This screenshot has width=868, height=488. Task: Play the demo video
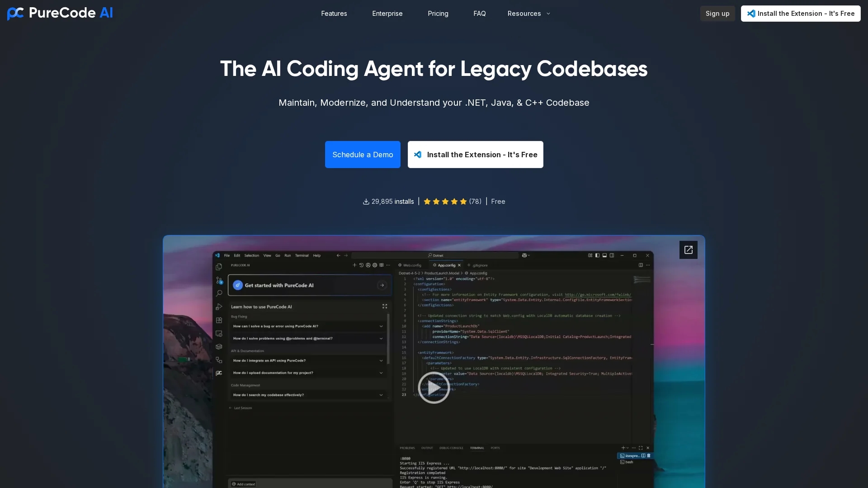(434, 387)
